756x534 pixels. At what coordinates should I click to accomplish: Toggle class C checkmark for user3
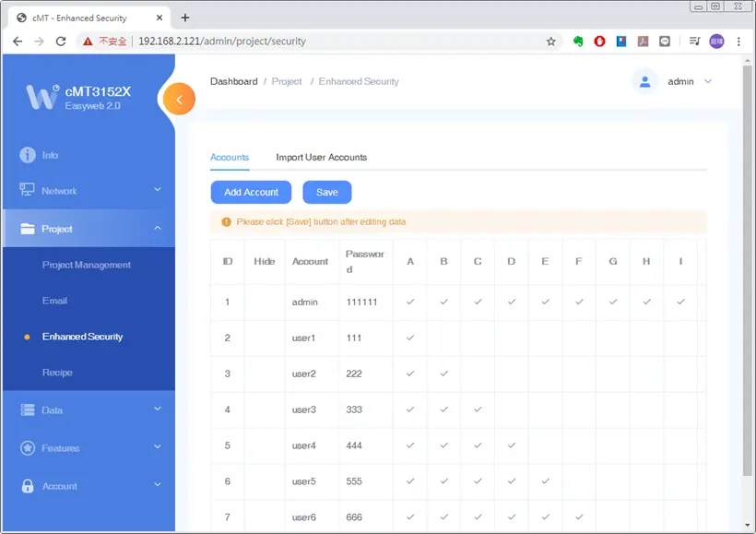pyautogui.click(x=478, y=409)
